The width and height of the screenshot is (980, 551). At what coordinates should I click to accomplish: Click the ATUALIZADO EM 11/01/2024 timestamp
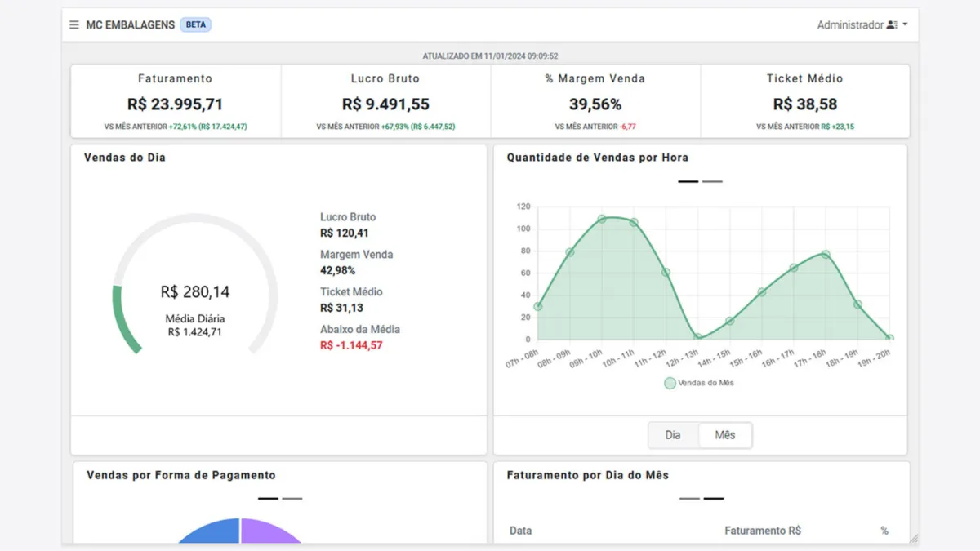(x=490, y=56)
